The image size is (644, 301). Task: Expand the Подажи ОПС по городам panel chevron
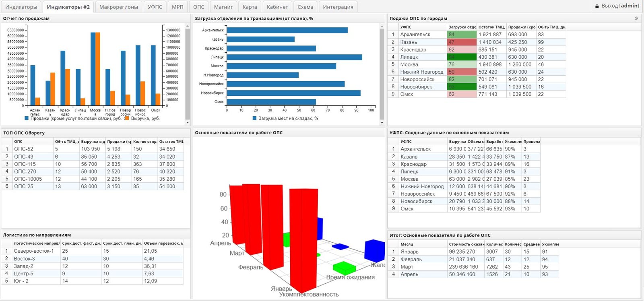(636, 19)
